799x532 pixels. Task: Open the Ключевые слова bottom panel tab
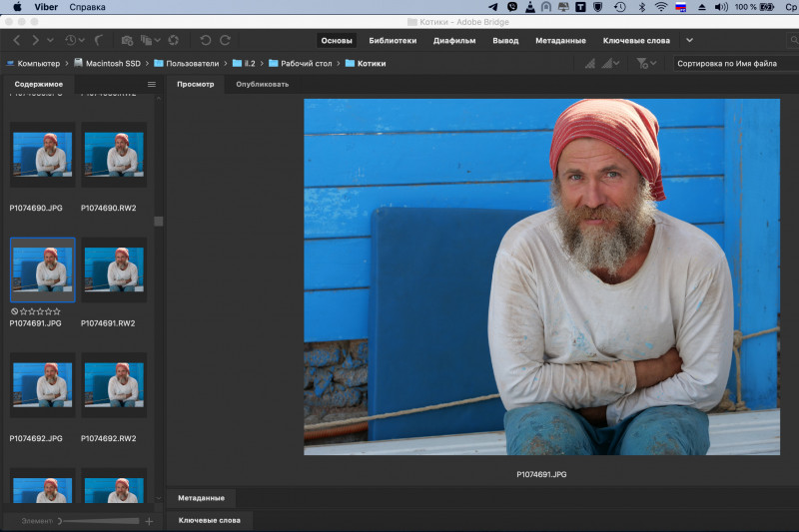(210, 520)
